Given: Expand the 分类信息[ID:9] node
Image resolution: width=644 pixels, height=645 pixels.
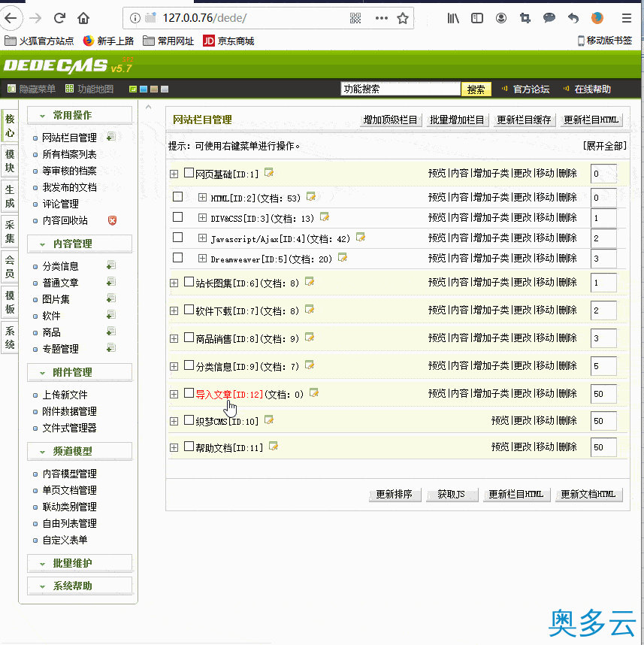Looking at the screenshot, I should pyautogui.click(x=174, y=367).
